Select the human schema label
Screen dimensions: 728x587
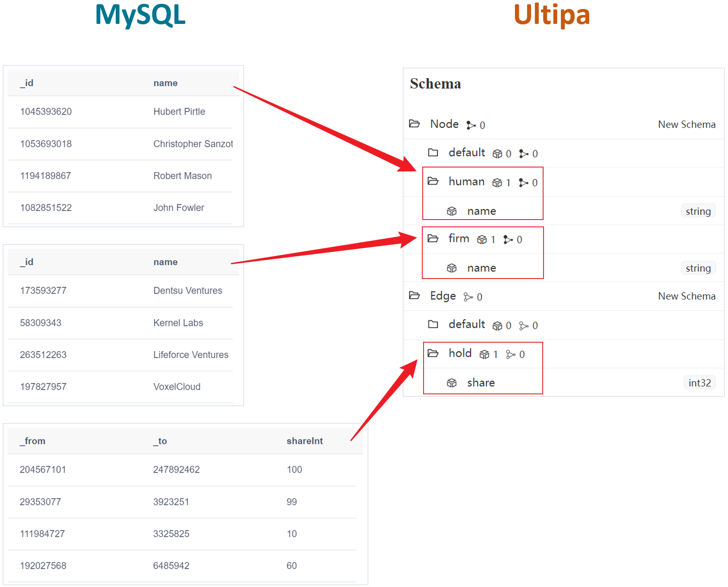click(x=466, y=182)
